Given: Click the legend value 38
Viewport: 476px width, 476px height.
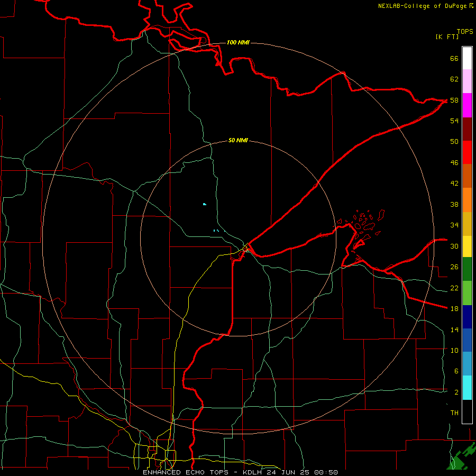Looking at the screenshot, I should (454, 204).
